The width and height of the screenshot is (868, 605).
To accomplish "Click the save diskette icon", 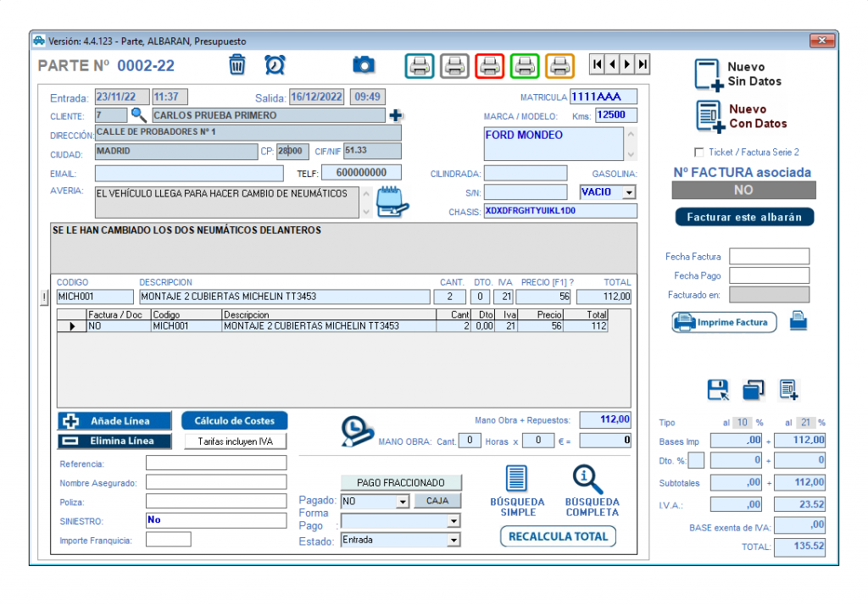I will coord(718,390).
